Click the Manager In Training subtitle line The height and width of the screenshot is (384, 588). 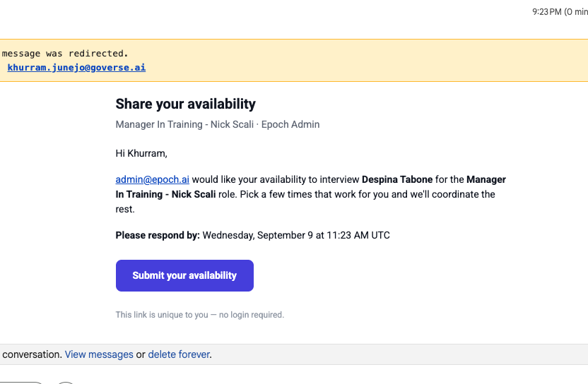[218, 124]
